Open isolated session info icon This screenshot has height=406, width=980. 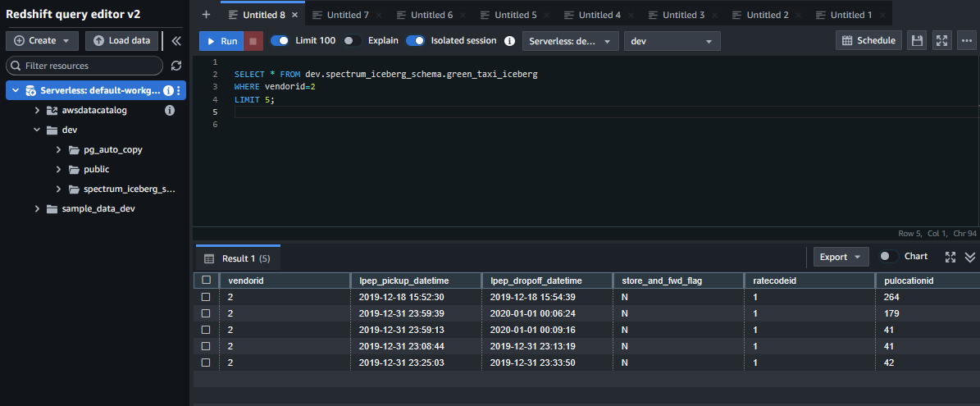[509, 41]
